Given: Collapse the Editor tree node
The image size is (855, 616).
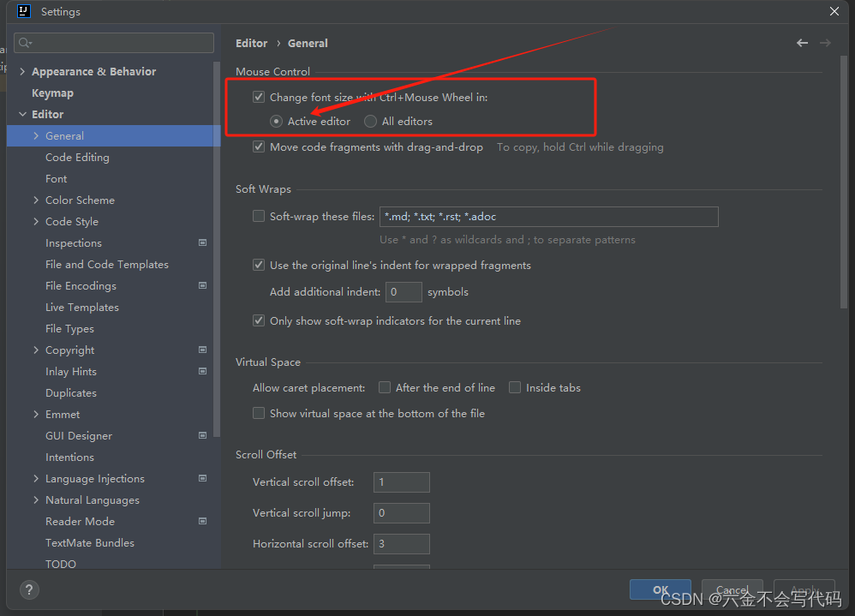Looking at the screenshot, I should tap(22, 114).
